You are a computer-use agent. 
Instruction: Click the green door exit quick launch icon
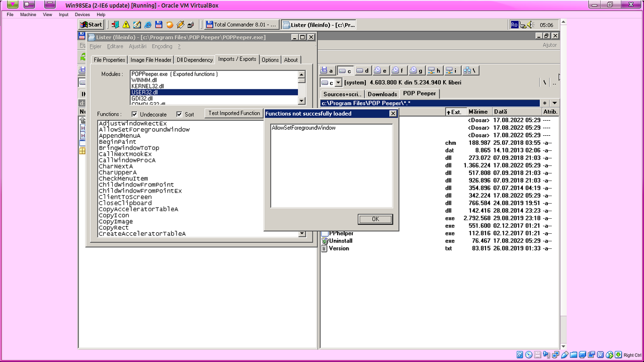click(x=115, y=25)
